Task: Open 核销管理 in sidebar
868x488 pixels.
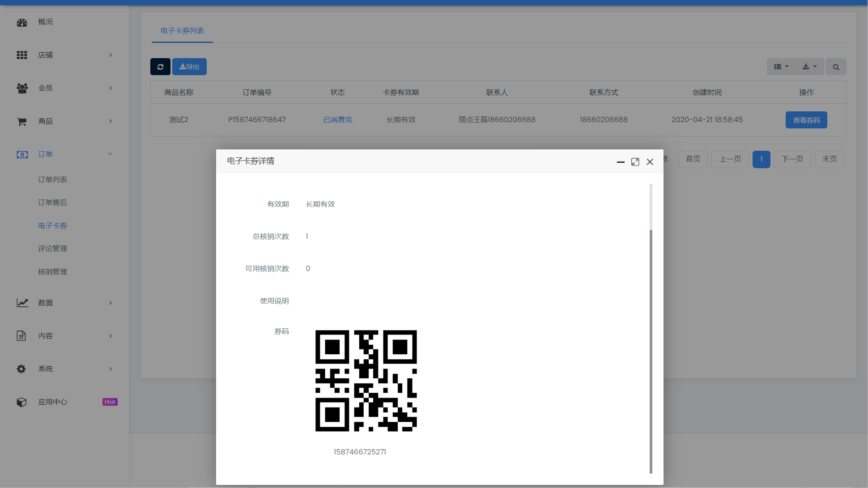Action: point(52,272)
